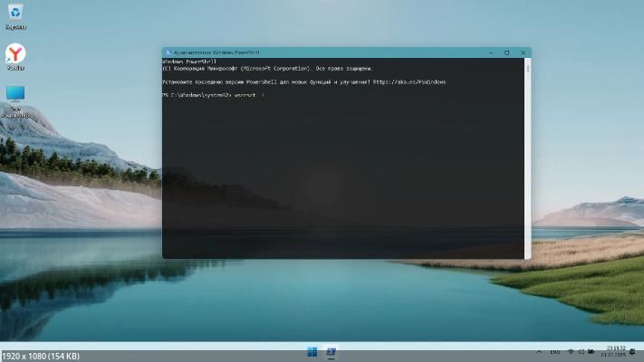Close the PowerShell window
The height and width of the screenshot is (362, 644).
click(x=523, y=52)
